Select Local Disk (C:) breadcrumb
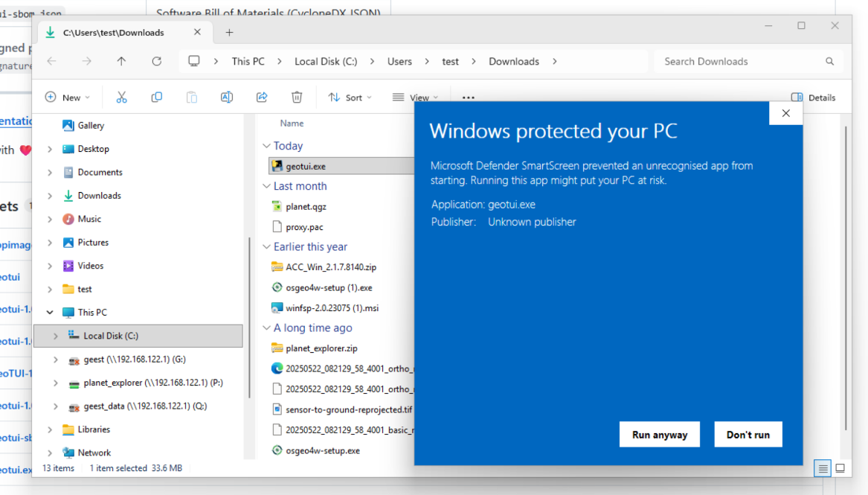 [x=326, y=62]
